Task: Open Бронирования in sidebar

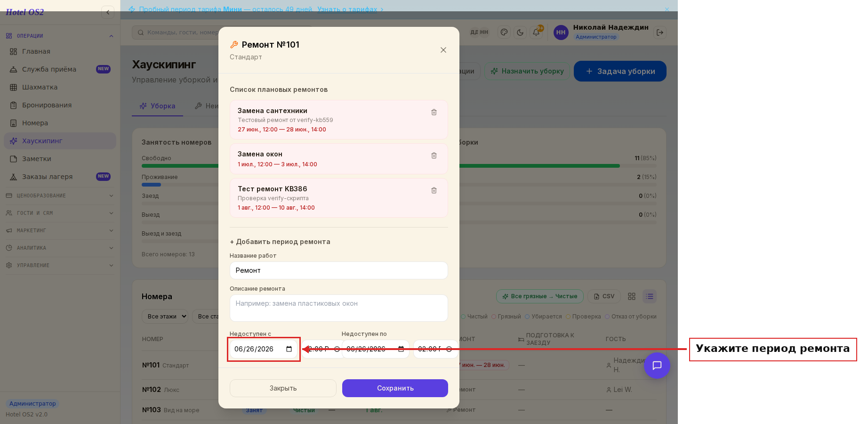Action: click(x=60, y=105)
